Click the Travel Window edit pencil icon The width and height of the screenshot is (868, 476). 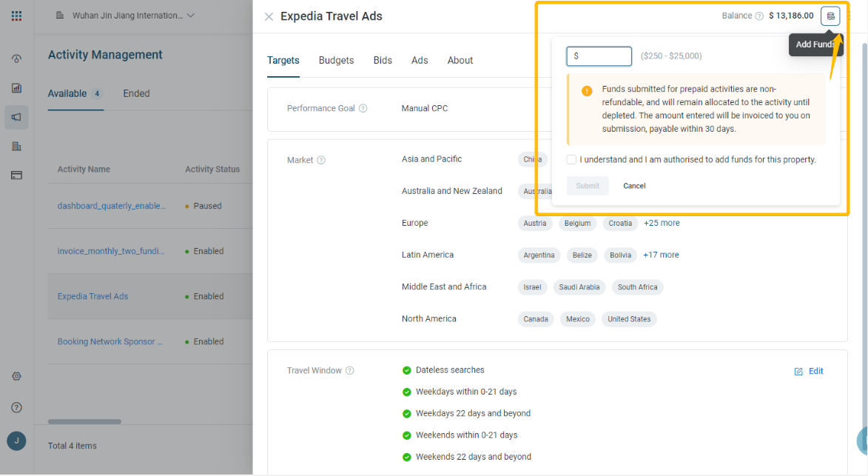(x=798, y=372)
